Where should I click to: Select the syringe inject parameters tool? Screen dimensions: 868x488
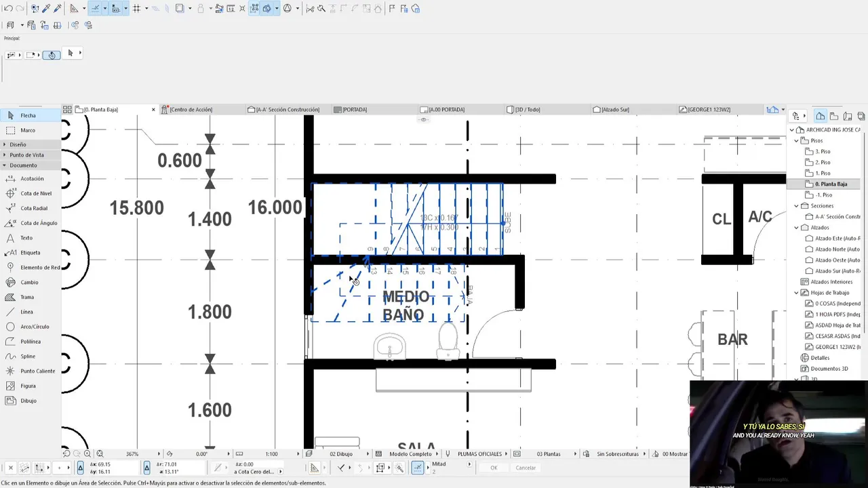(x=58, y=9)
